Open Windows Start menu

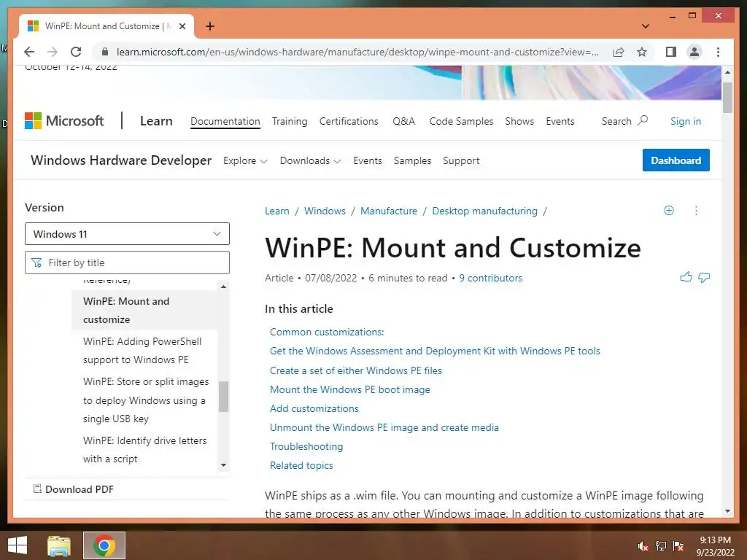[18, 545]
